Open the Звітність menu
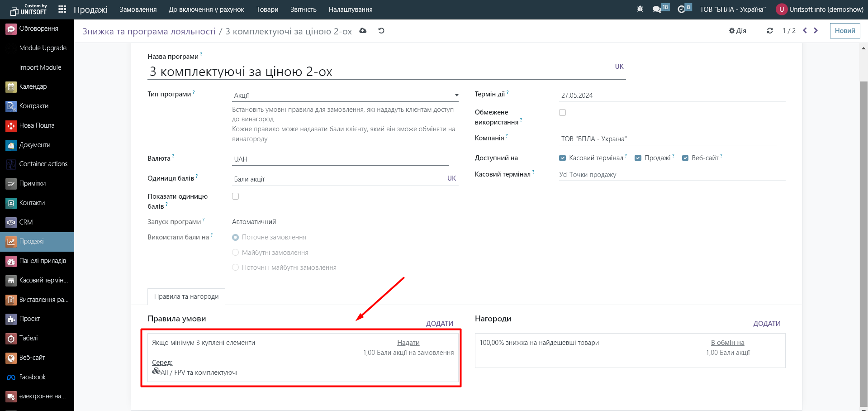Viewport: 868px width, 411px height. (303, 9)
